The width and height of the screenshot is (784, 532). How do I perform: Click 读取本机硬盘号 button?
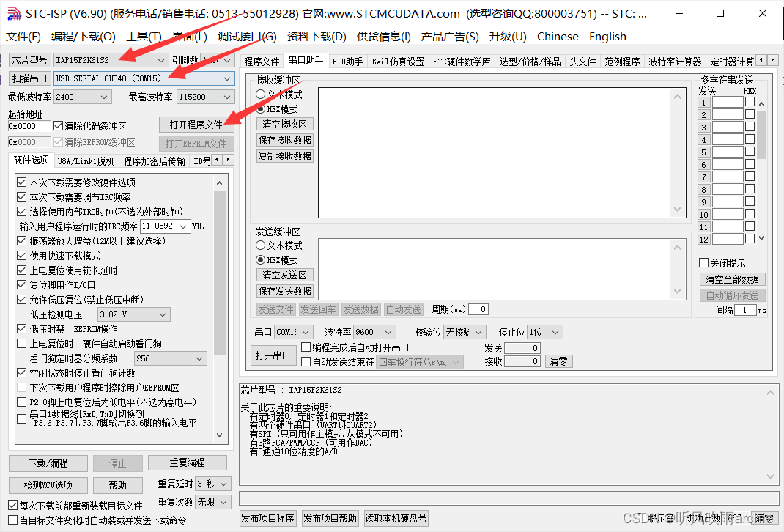coord(396,519)
